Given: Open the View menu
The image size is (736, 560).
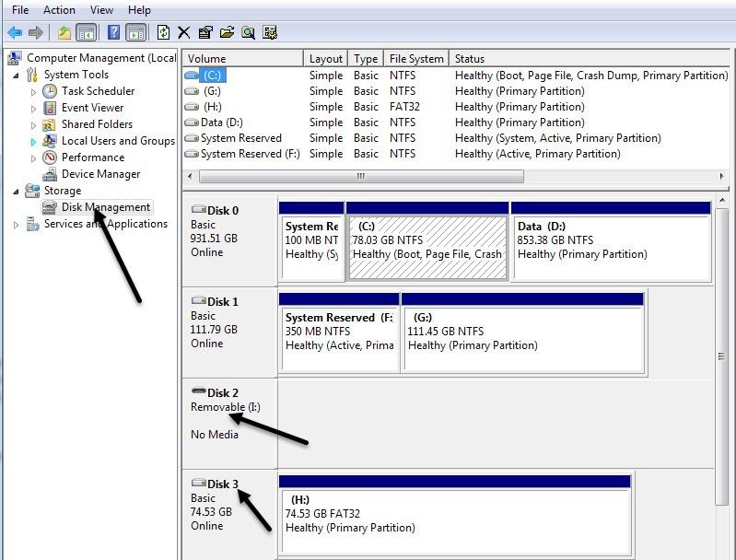Looking at the screenshot, I should coord(101,10).
